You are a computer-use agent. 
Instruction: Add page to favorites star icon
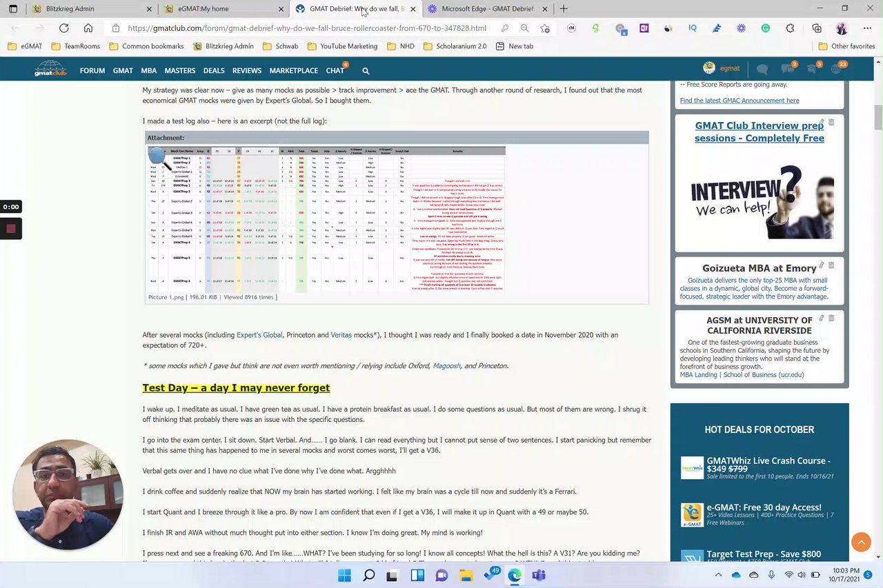click(x=545, y=28)
